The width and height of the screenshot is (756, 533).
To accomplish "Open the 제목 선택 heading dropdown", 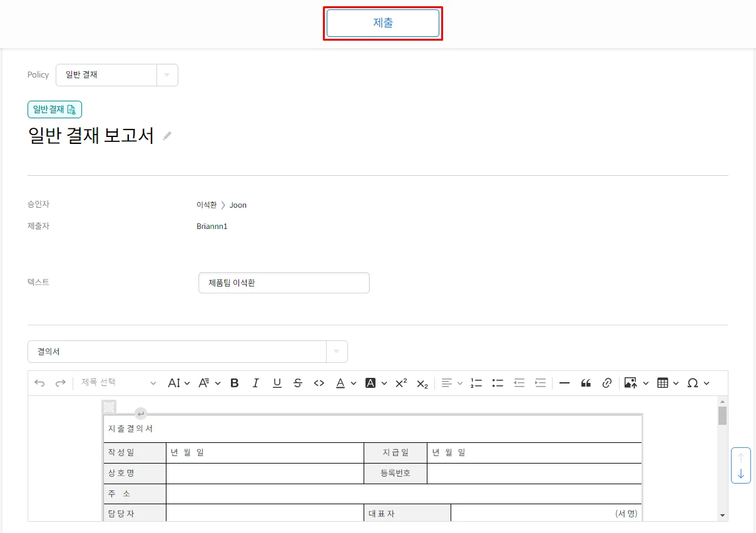I will click(x=118, y=383).
